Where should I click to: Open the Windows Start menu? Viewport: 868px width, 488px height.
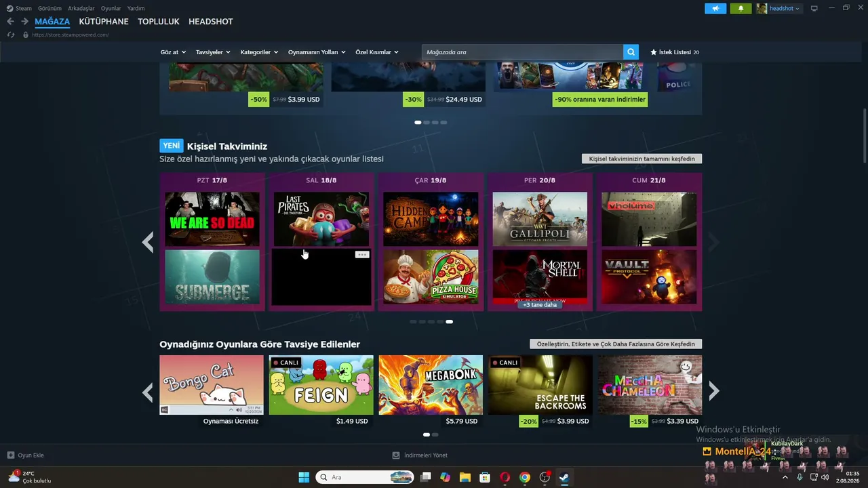(x=304, y=477)
